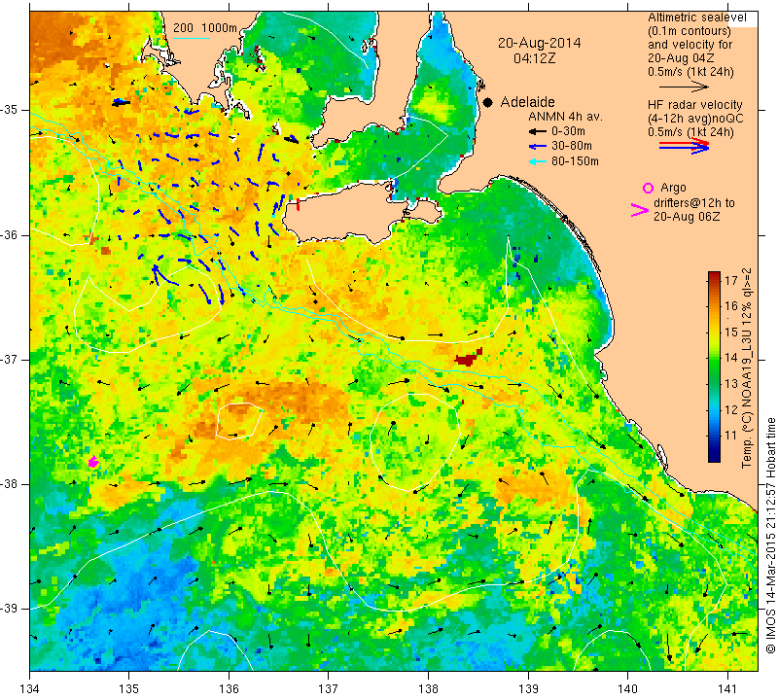Click the blue 30-80m legend arrow
Viewport: 778px width, 700px height.
537,147
